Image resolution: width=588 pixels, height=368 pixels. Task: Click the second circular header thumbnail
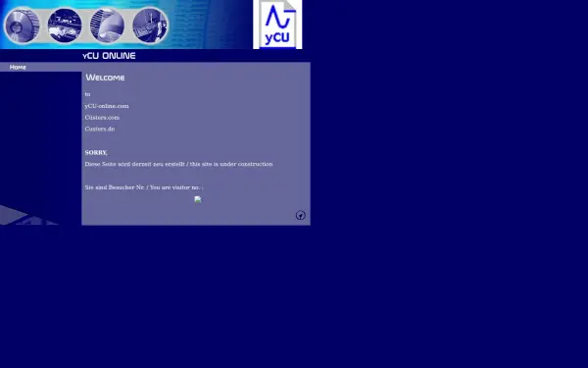[65, 26]
